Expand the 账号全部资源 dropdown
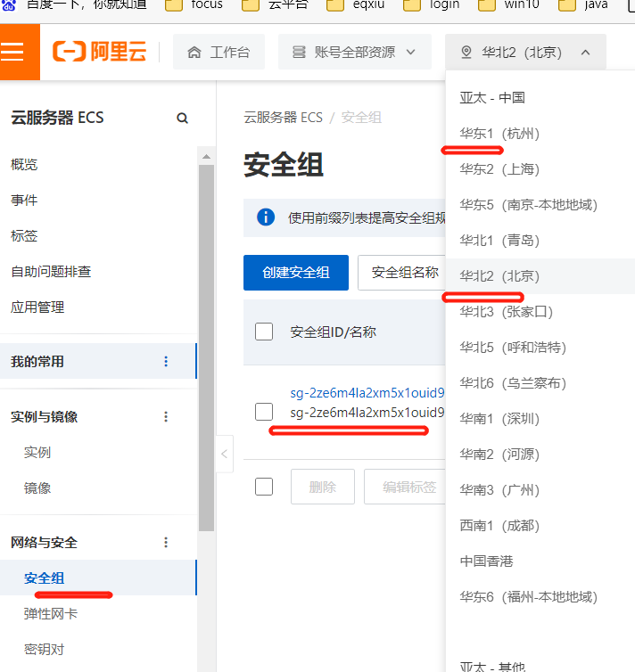 point(355,52)
